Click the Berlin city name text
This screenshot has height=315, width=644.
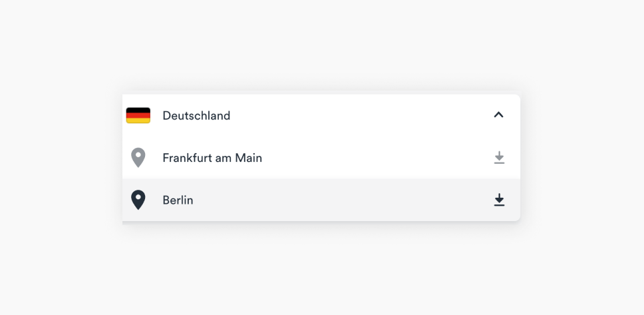[x=178, y=200]
